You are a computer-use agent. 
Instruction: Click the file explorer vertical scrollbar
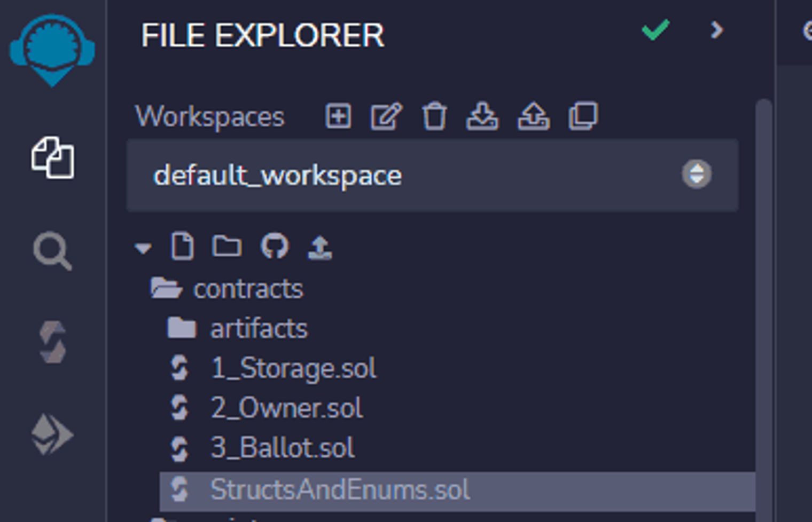763,310
